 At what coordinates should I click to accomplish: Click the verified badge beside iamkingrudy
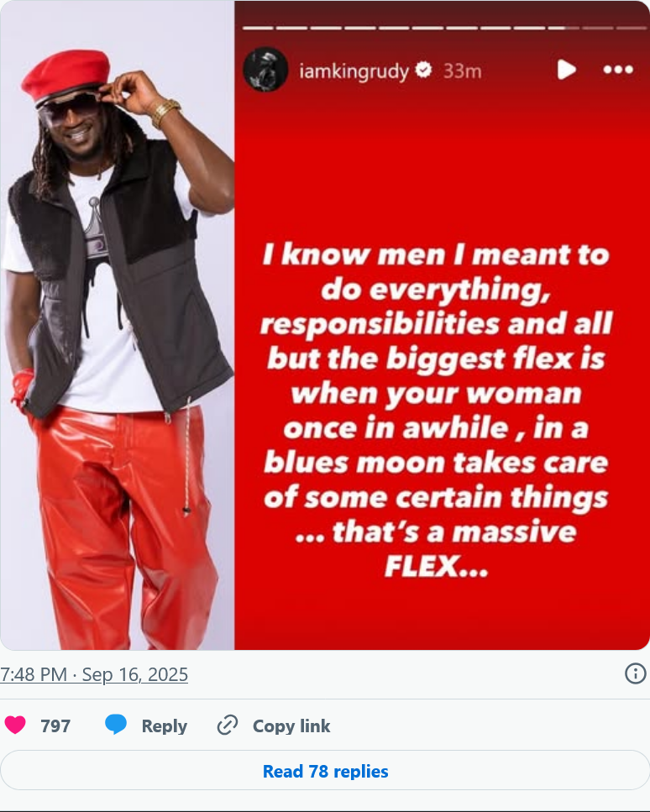423,70
